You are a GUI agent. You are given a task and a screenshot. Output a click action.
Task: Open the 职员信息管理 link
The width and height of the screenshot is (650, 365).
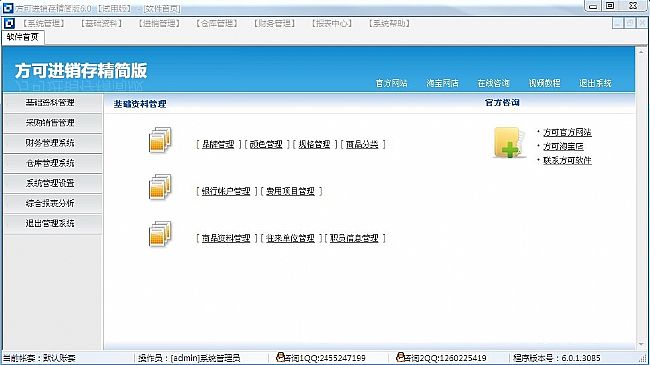coord(354,238)
